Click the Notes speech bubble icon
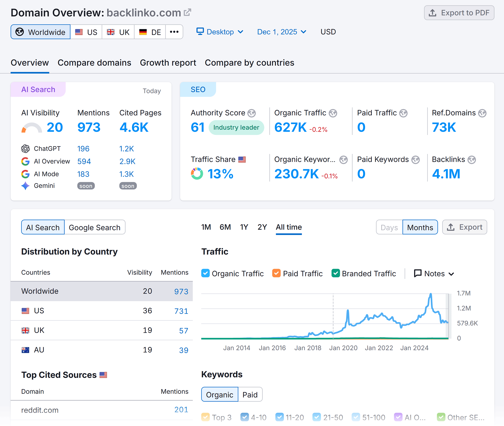This screenshot has width=504, height=426. click(418, 273)
